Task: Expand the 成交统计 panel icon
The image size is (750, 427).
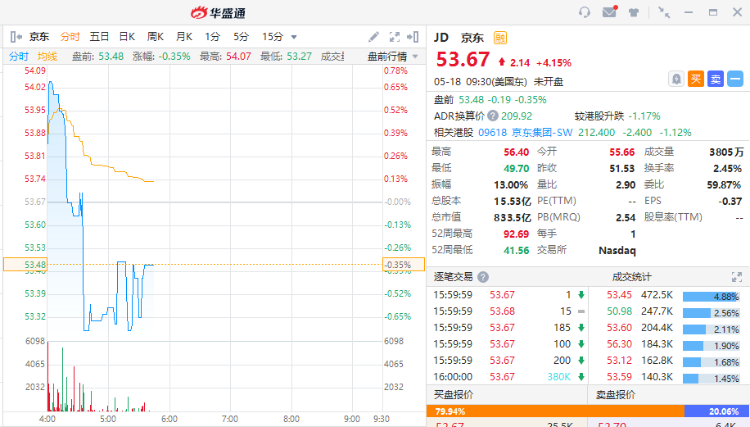Action: tap(737, 277)
